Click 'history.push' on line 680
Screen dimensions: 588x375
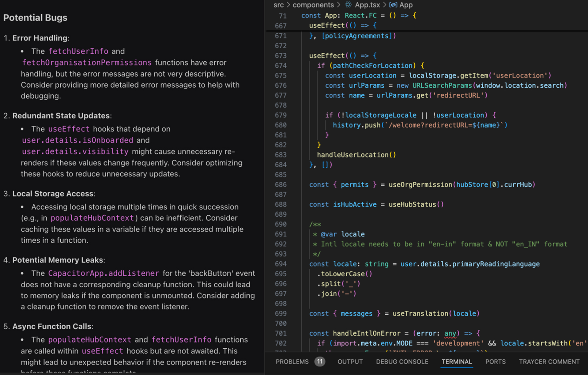click(x=356, y=125)
